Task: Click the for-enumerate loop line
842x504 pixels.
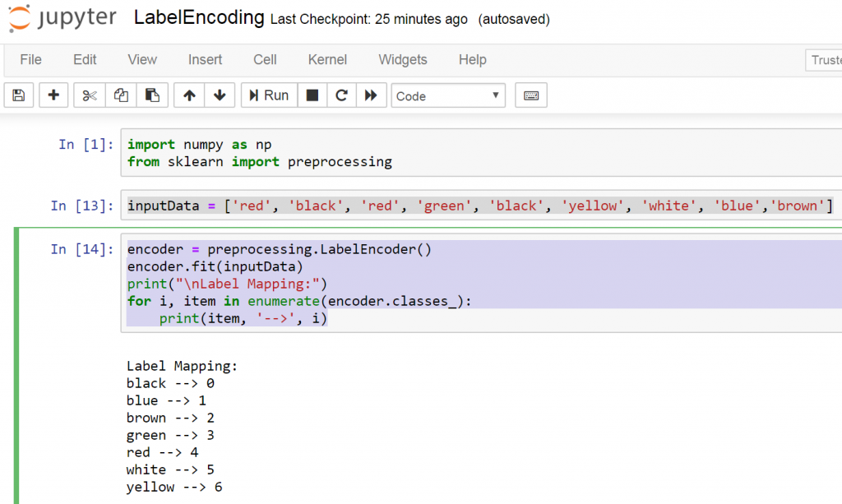Action: pos(299,301)
